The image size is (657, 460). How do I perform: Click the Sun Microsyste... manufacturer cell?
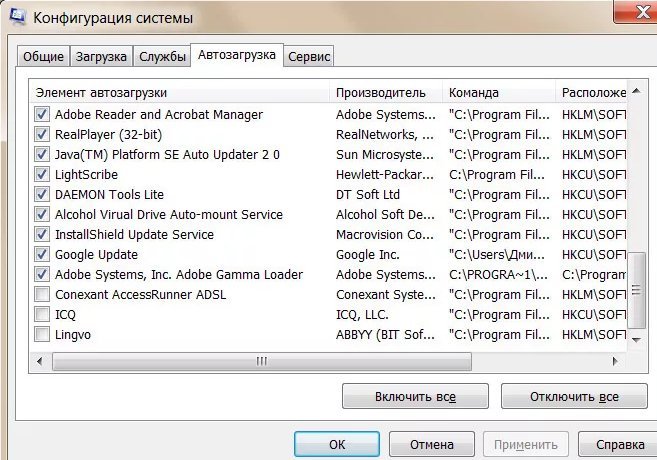coord(385,154)
